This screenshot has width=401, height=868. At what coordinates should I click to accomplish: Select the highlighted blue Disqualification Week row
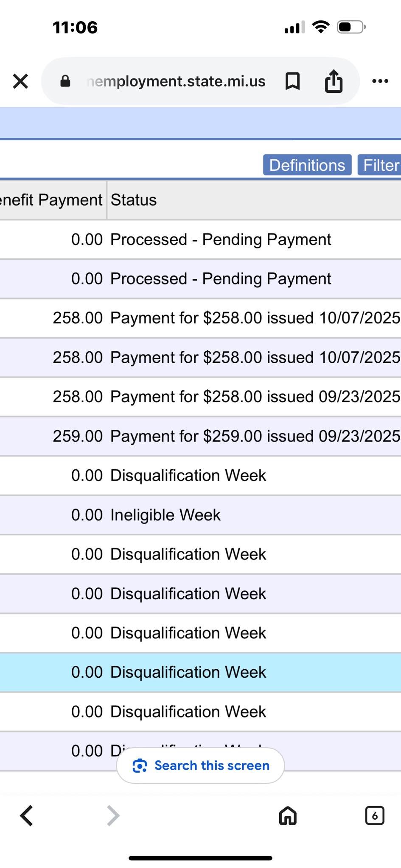(200, 672)
